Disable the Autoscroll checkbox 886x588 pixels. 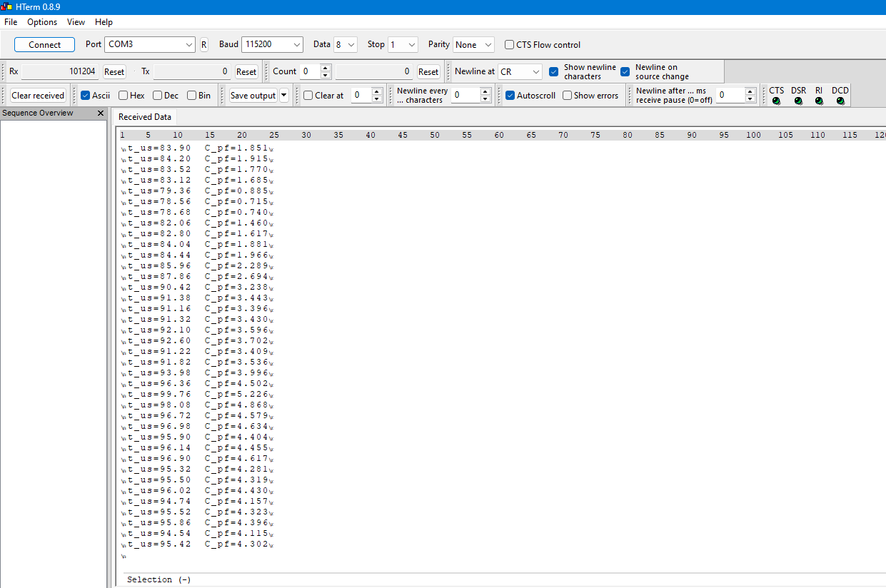point(510,96)
